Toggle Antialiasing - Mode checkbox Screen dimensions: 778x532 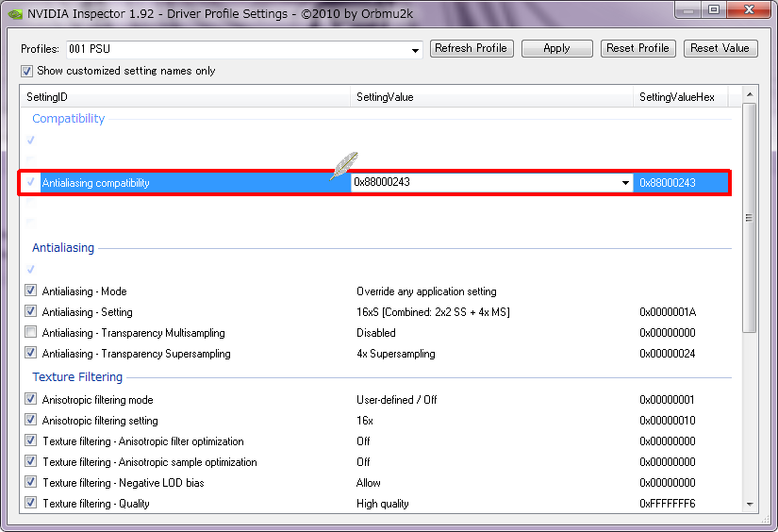[x=31, y=291]
